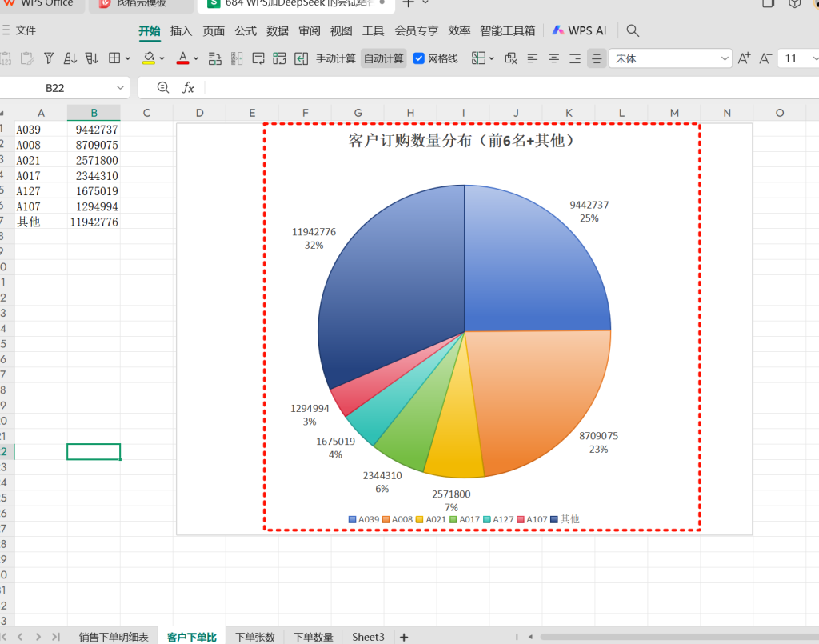Click the find and replace icon
The width and height of the screenshot is (819, 644).
(x=511, y=58)
